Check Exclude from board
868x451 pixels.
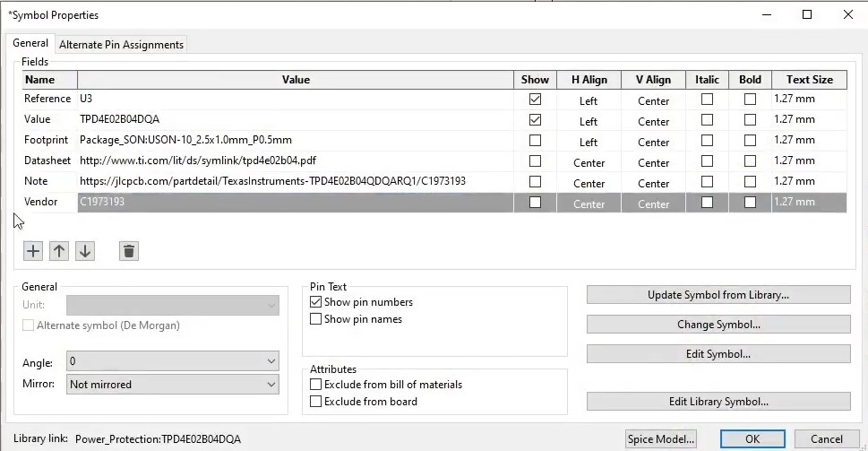[x=315, y=402]
